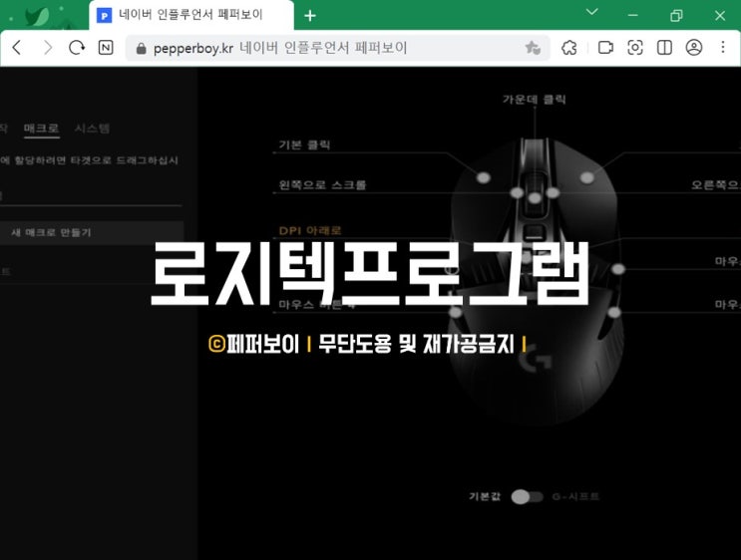Click the pepperboy.kr address bar

(x=337, y=48)
